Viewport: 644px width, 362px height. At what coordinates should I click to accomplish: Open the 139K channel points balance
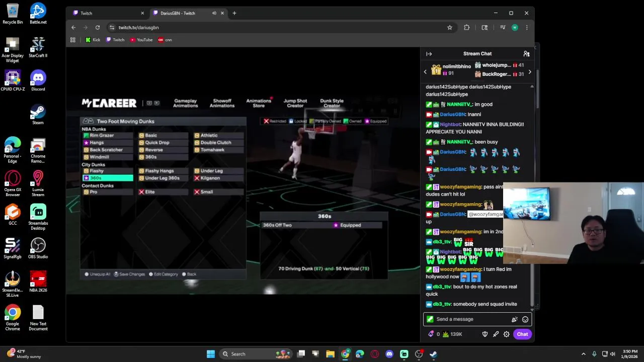pos(452,334)
